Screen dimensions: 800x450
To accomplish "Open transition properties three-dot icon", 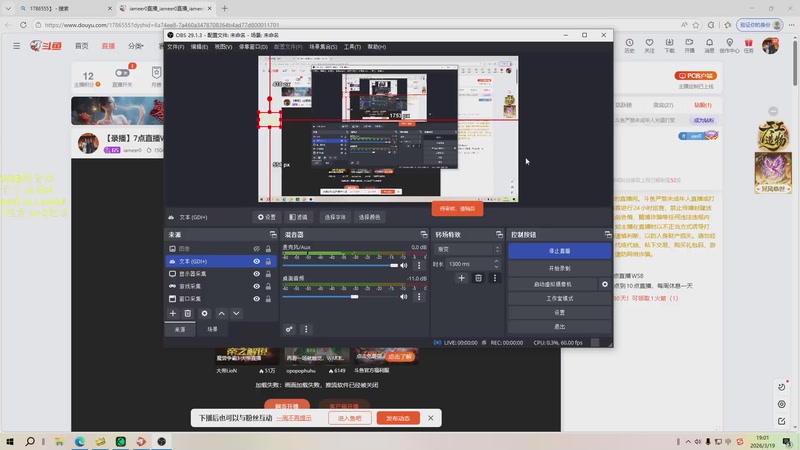I will pyautogui.click(x=494, y=278).
